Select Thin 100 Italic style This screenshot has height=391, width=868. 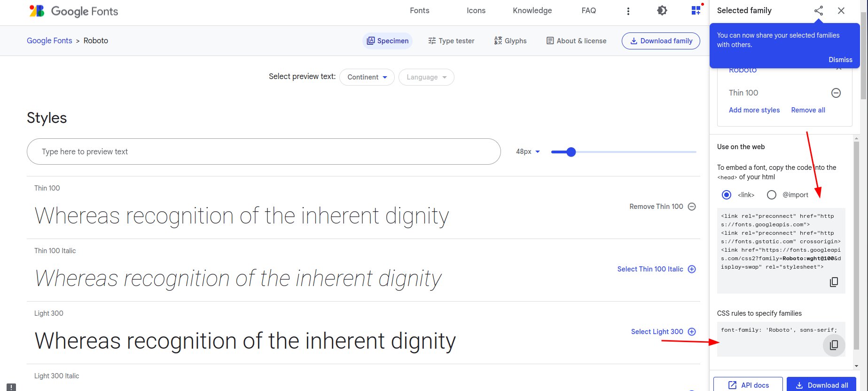657,269
